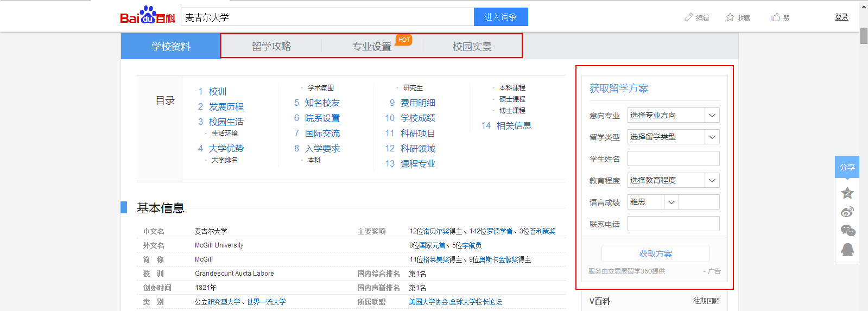Open the Baidu Baike logo home
868x311 pixels.
(148, 16)
